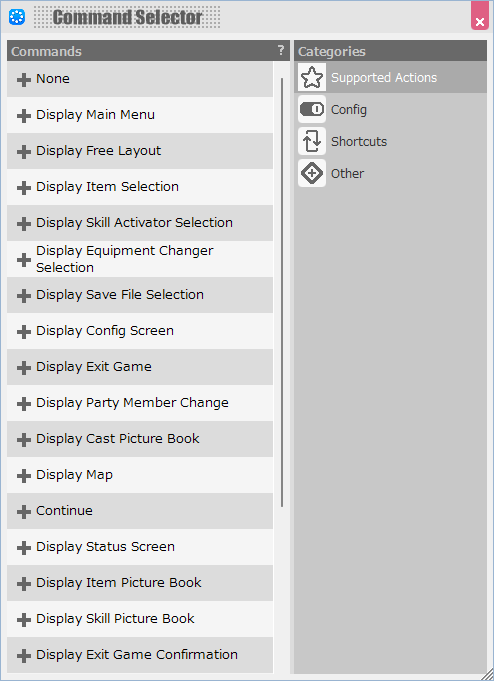Select the Supported Actions category label
The image size is (494, 681).
[384, 78]
